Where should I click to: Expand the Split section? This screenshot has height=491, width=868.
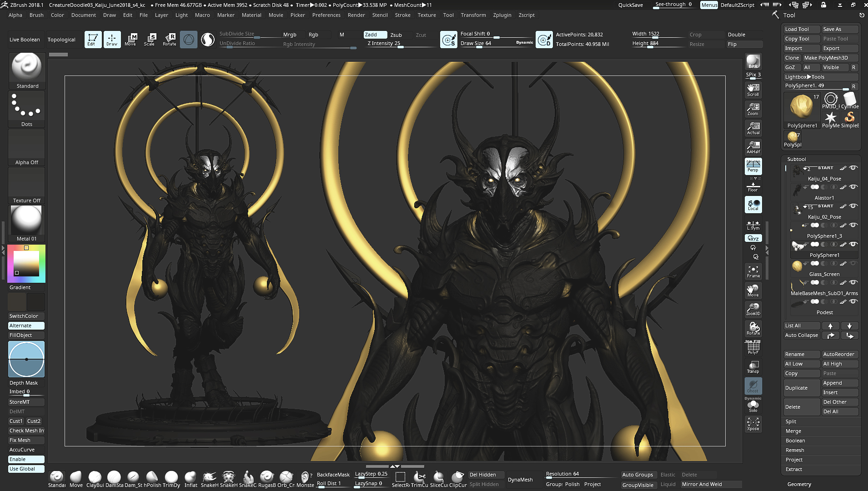(791, 421)
